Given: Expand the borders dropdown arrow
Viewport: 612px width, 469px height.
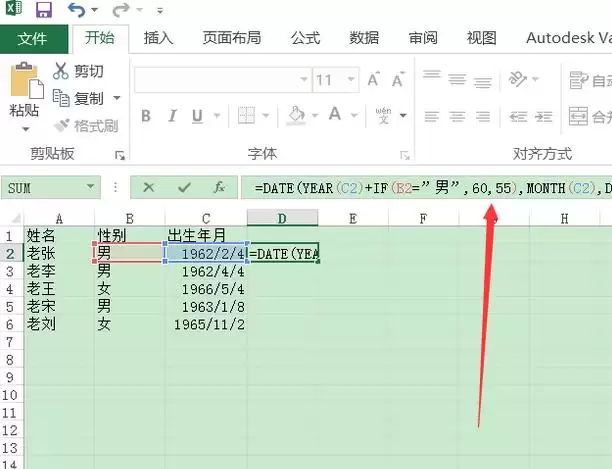Looking at the screenshot, I should (x=266, y=115).
